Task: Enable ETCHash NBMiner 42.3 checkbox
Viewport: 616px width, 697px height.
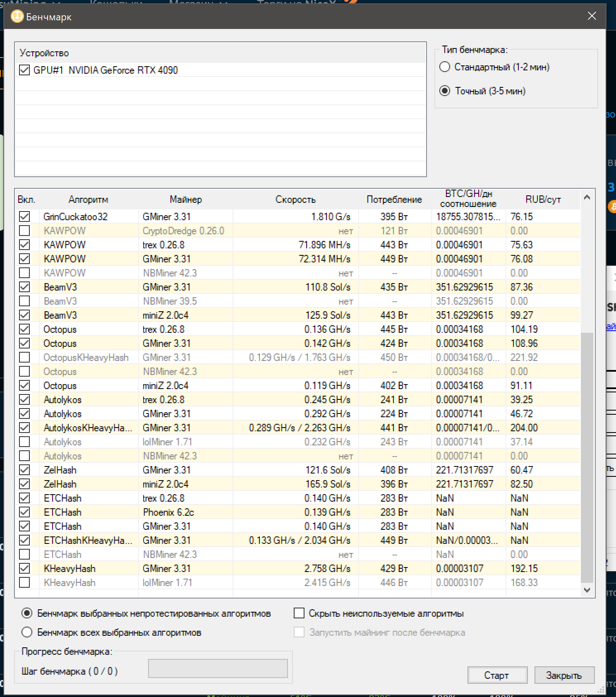Action: (24, 554)
